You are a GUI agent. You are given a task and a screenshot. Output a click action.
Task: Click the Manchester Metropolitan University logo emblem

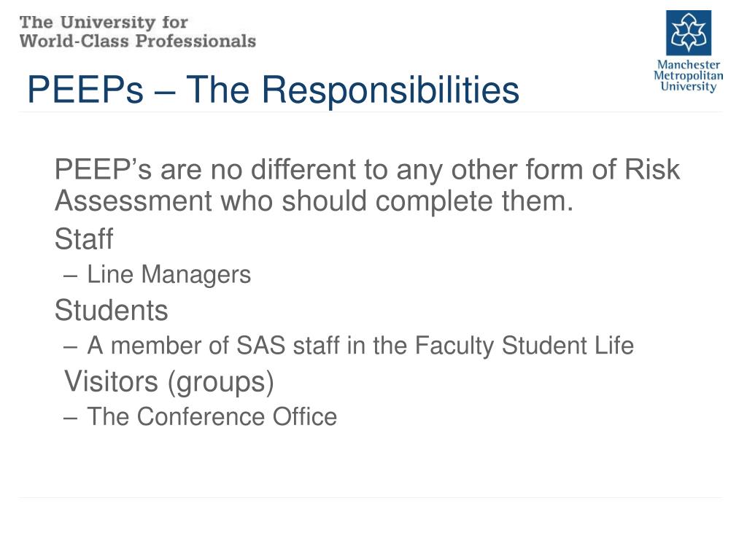pos(688,33)
